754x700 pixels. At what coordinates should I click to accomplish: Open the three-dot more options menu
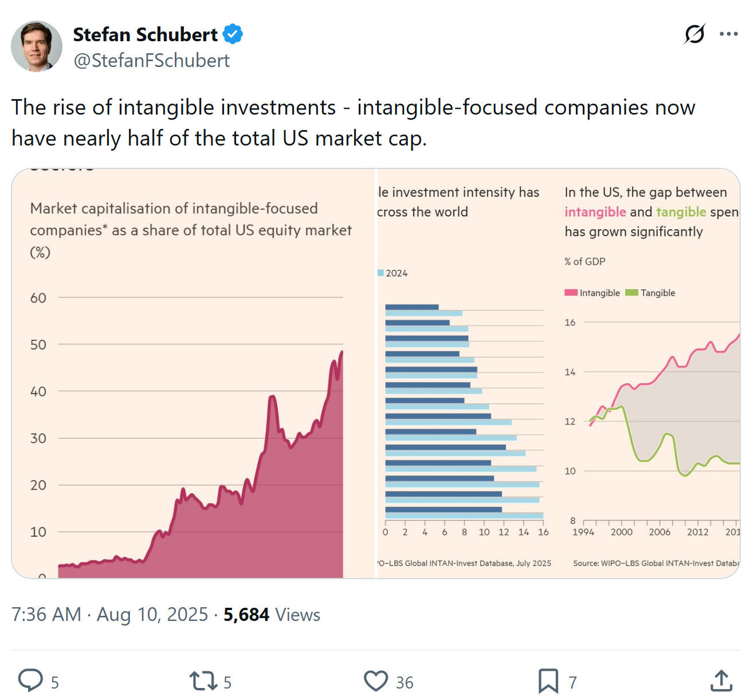click(x=728, y=34)
